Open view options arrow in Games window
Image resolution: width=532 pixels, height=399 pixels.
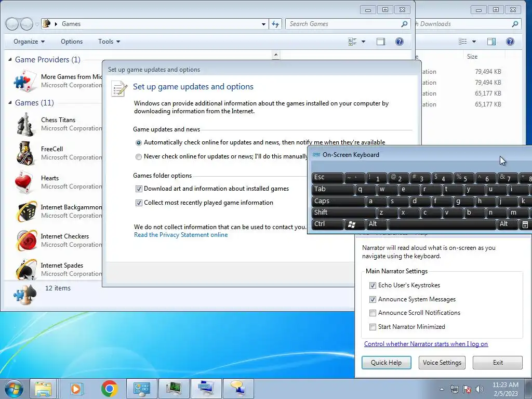tap(363, 42)
